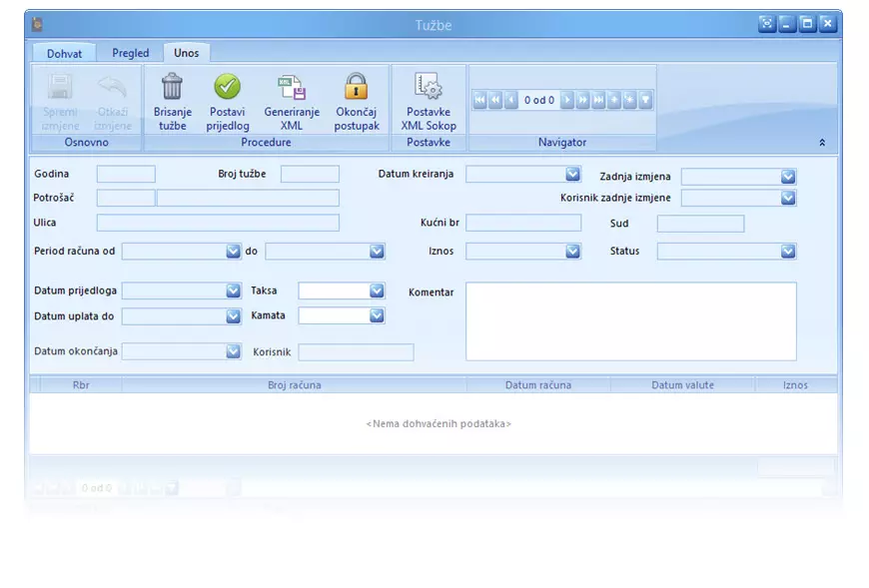
Task: Open the Datum prijedloga date picker
Action: pos(233,291)
